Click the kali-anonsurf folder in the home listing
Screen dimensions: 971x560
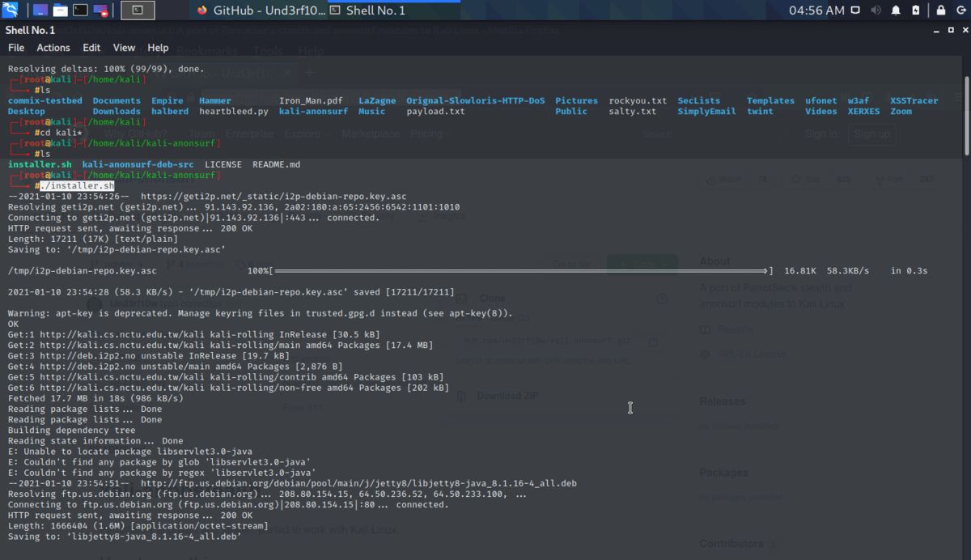pos(314,112)
